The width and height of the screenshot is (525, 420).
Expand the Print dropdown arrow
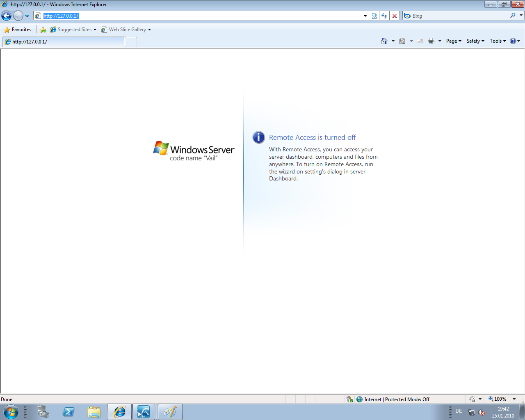(440, 41)
